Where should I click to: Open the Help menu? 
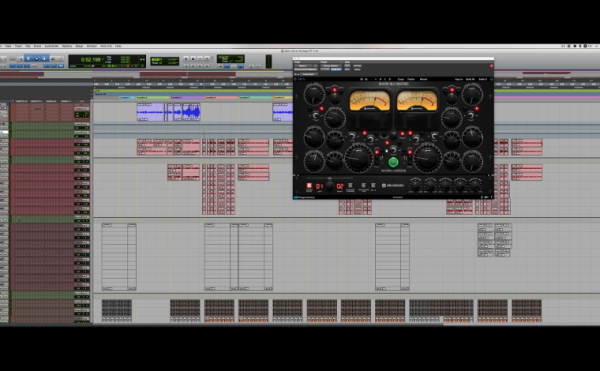click(x=118, y=46)
